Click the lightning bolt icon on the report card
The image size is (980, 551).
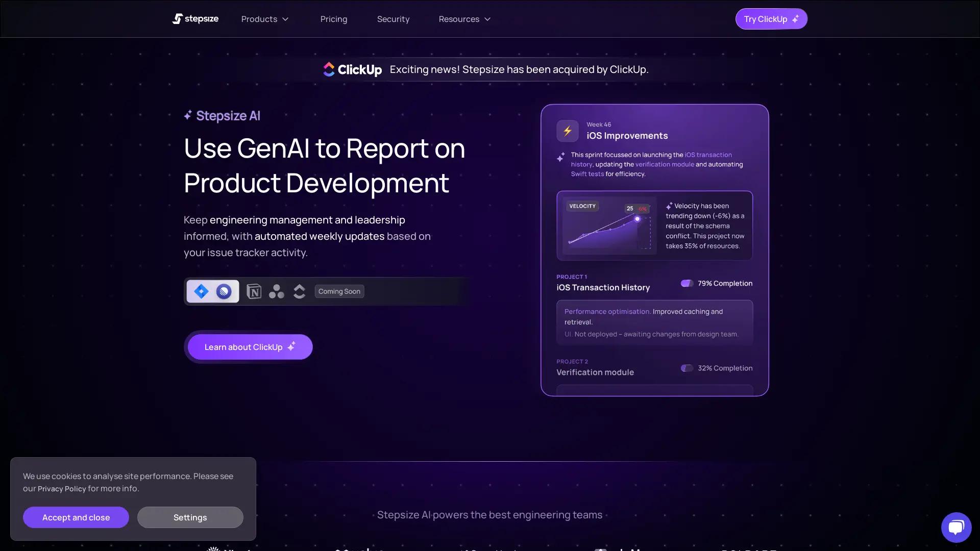567,131
